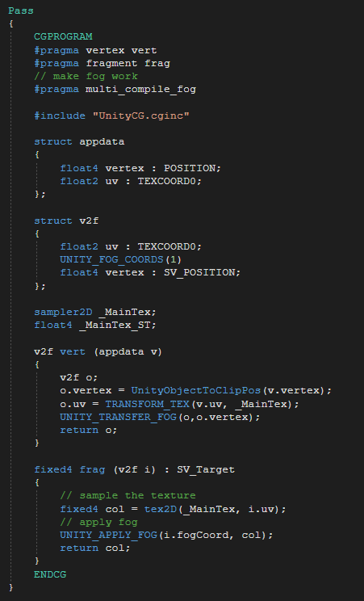This screenshot has width=364, height=601.
Task: Click the sampler2D _MainTex declaration
Action: pyautogui.click(x=95, y=312)
